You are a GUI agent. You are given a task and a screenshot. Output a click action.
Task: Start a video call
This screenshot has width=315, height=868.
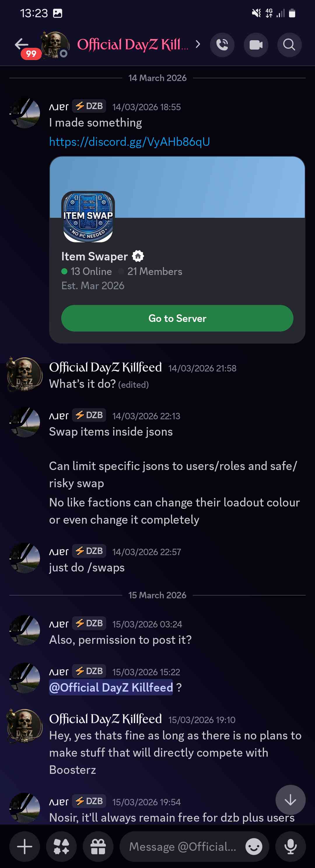256,45
